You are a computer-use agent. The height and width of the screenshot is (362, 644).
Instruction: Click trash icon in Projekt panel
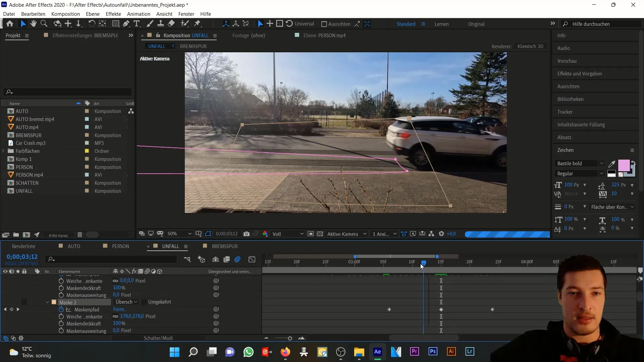[80, 235]
